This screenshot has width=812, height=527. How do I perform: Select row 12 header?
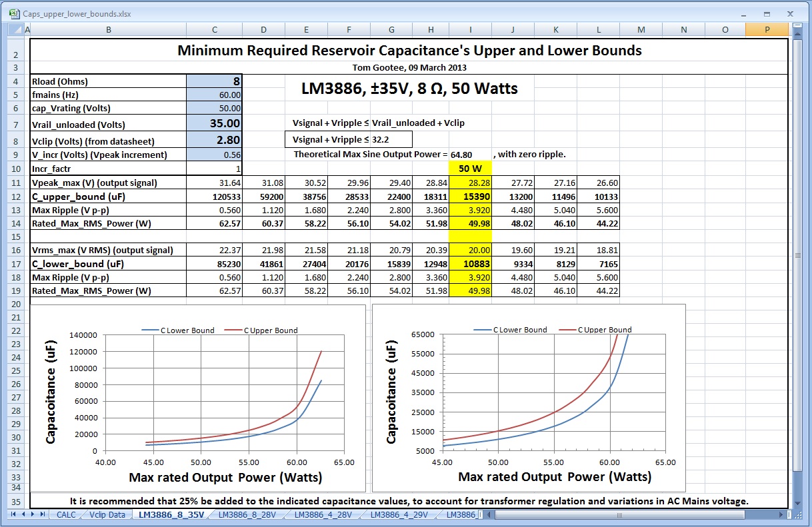click(16, 197)
